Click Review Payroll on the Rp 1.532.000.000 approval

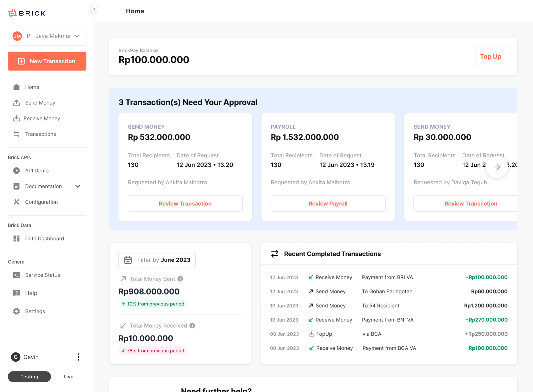328,203
